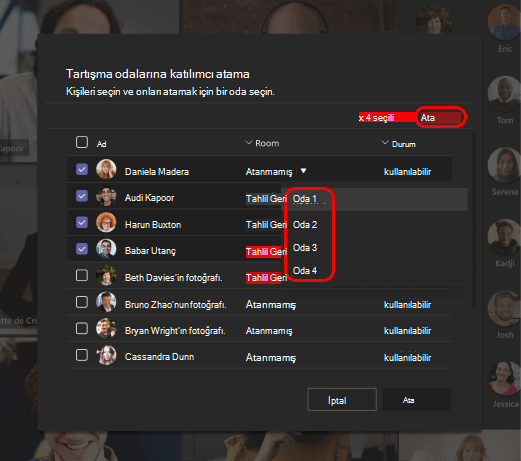
Task: Open Daniela Madera's room dropdown arrow
Action: (x=303, y=171)
